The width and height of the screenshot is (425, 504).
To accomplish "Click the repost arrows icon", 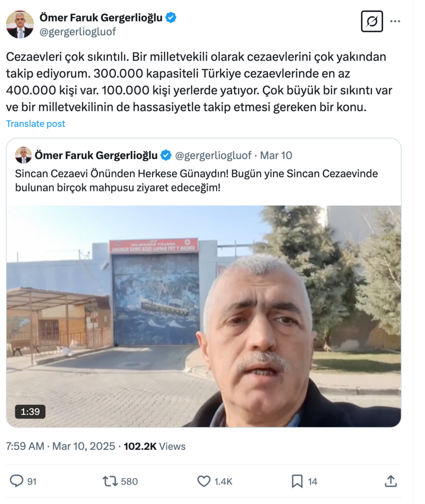I will (x=110, y=481).
